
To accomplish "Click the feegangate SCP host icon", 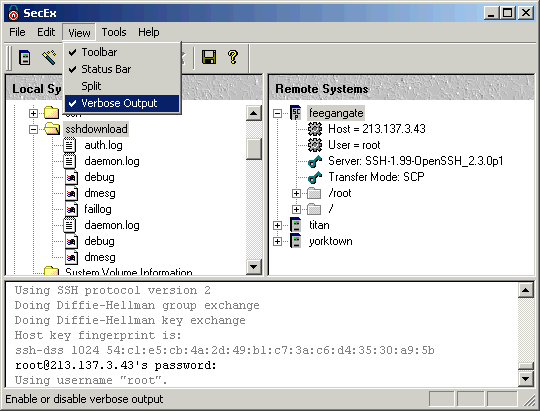I will (x=296, y=113).
